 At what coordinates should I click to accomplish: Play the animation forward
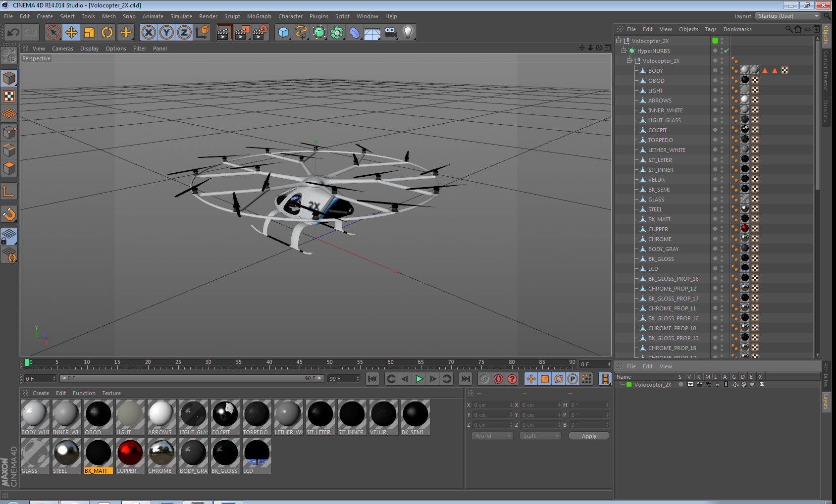(x=419, y=379)
